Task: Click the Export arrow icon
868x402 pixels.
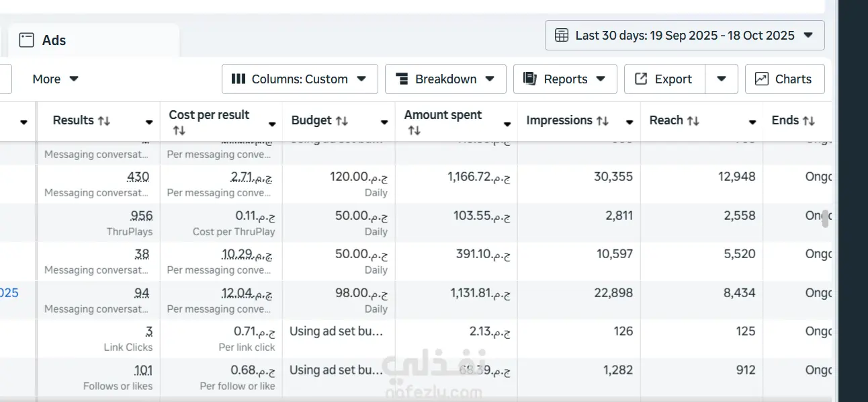Action: (x=641, y=79)
